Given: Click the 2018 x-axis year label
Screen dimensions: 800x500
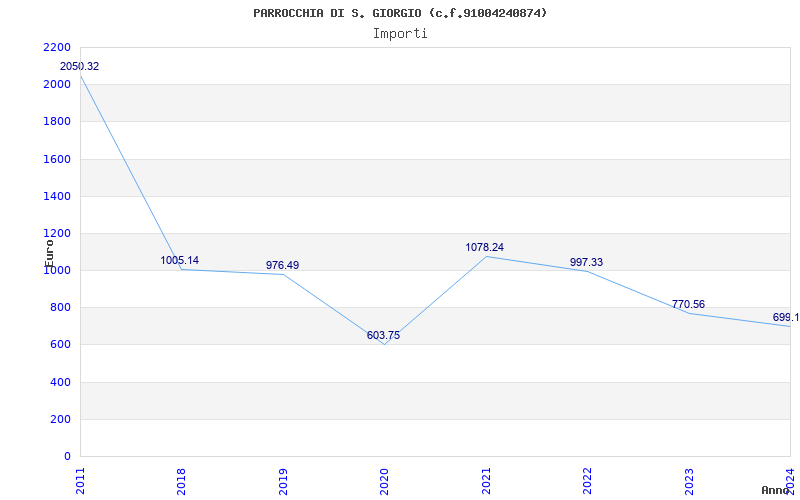Looking at the screenshot, I should click(x=181, y=481).
